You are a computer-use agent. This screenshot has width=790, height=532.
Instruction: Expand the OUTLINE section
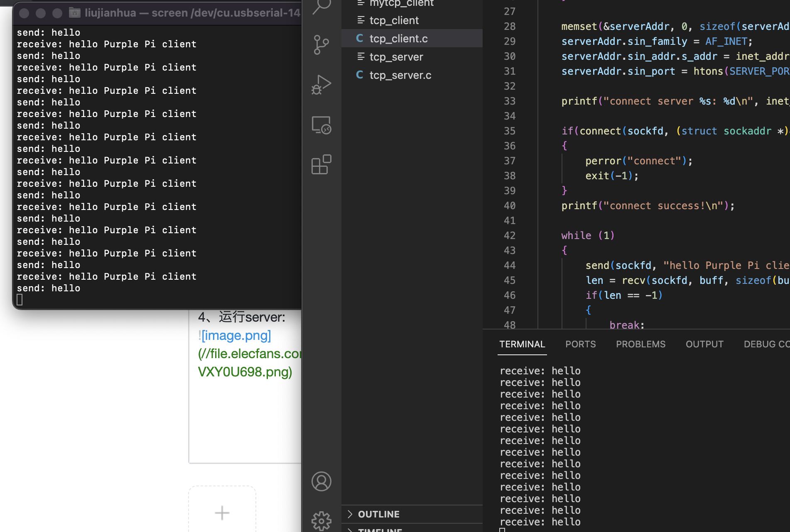412,514
